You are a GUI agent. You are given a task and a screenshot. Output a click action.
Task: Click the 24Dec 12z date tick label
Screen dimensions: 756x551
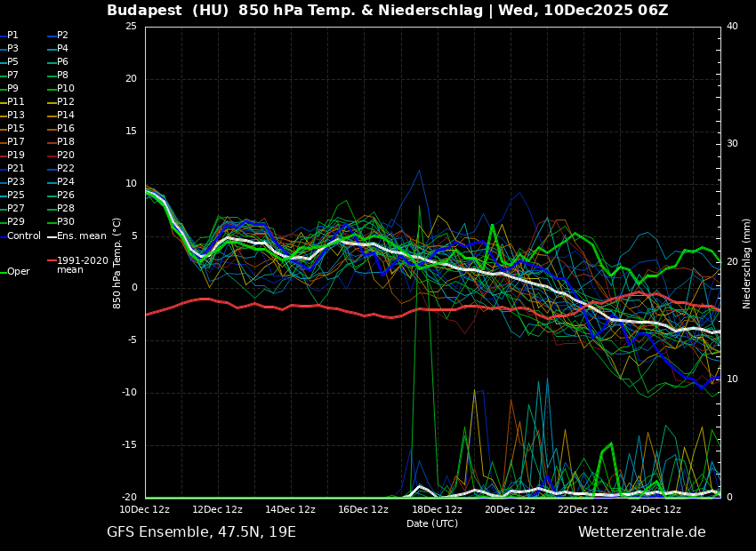[656, 510]
